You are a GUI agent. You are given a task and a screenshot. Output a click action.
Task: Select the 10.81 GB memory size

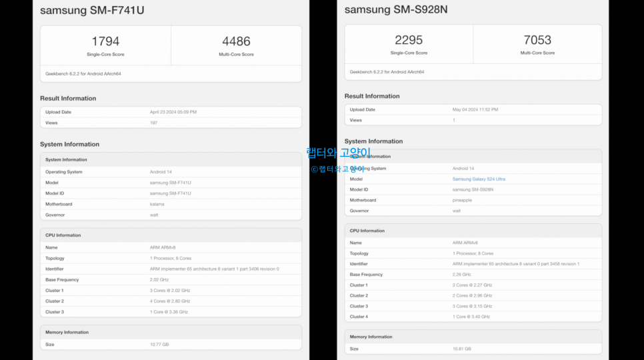[461, 349]
